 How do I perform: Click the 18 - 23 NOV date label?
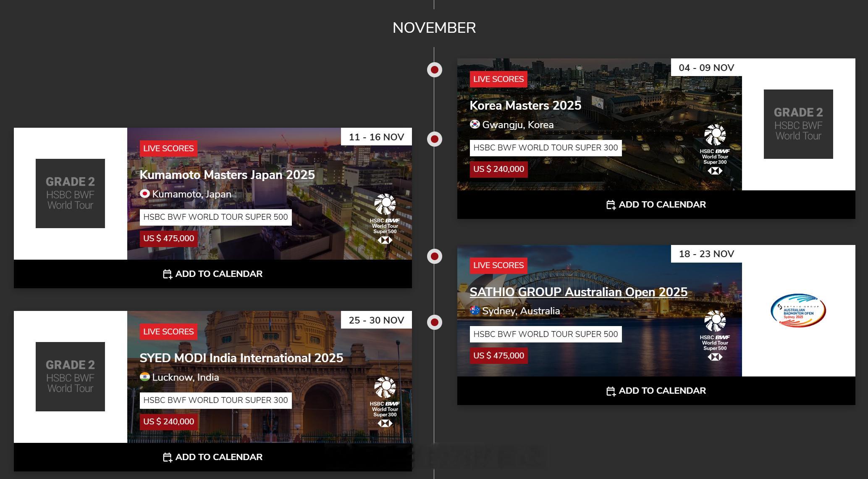(706, 254)
